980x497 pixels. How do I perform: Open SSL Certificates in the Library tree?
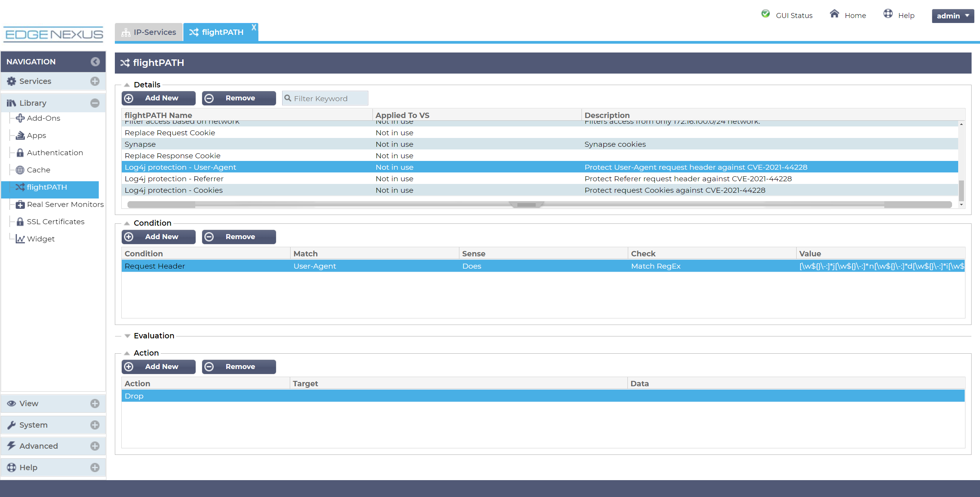(x=56, y=221)
